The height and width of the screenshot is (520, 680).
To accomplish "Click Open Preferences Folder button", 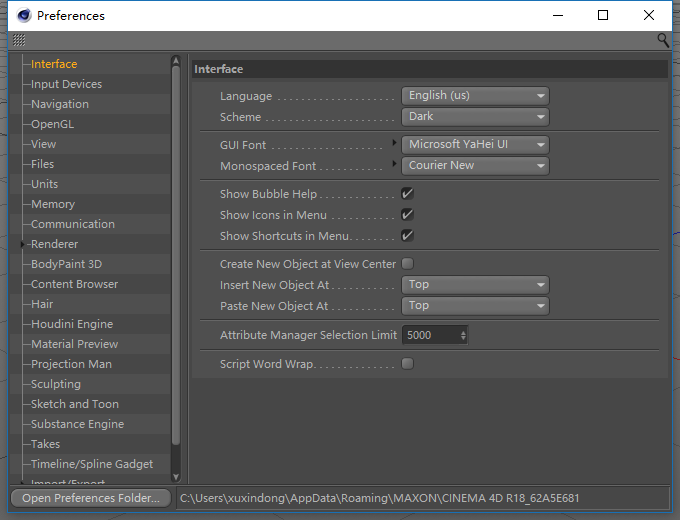I will pos(91,498).
